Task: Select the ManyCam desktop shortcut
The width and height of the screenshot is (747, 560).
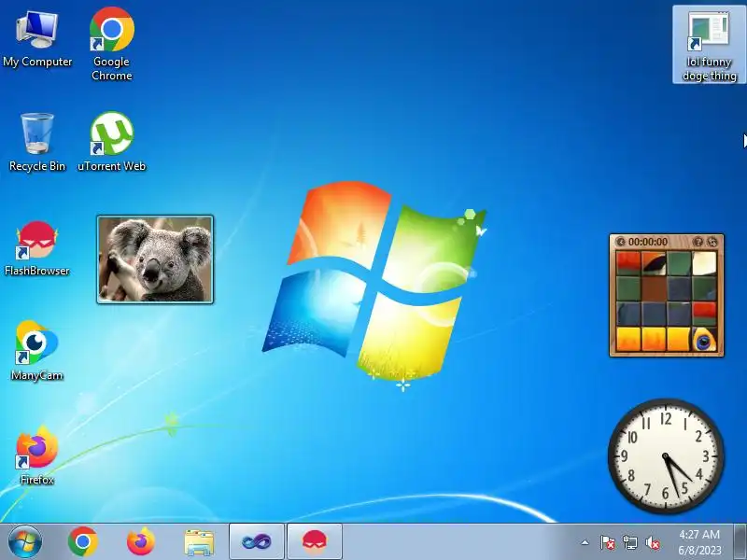Action: 37,351
